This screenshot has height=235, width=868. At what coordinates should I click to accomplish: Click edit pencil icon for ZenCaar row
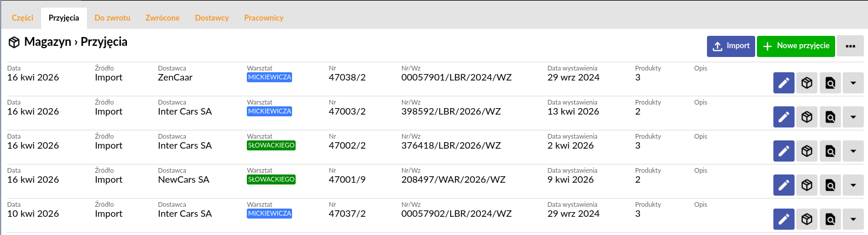(783, 83)
